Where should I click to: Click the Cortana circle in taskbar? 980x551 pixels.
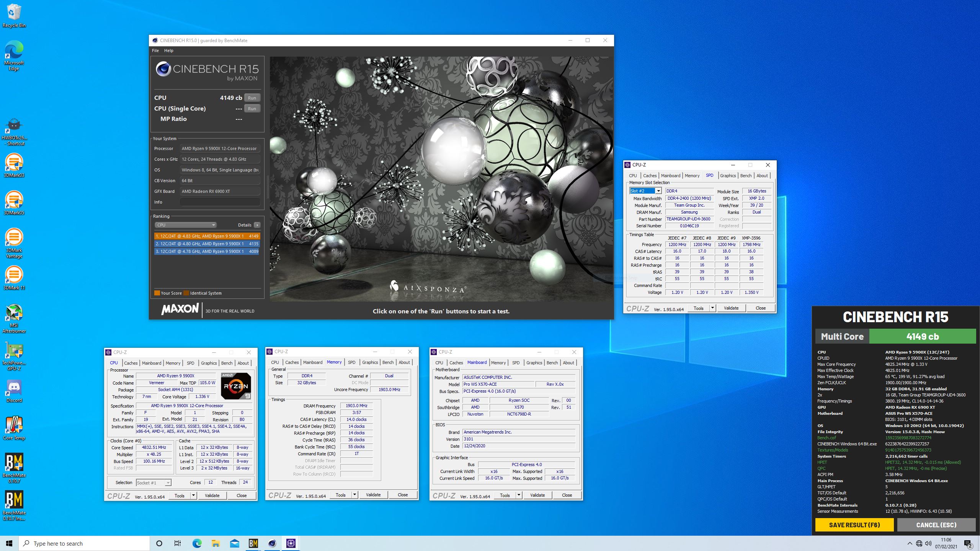coord(159,543)
